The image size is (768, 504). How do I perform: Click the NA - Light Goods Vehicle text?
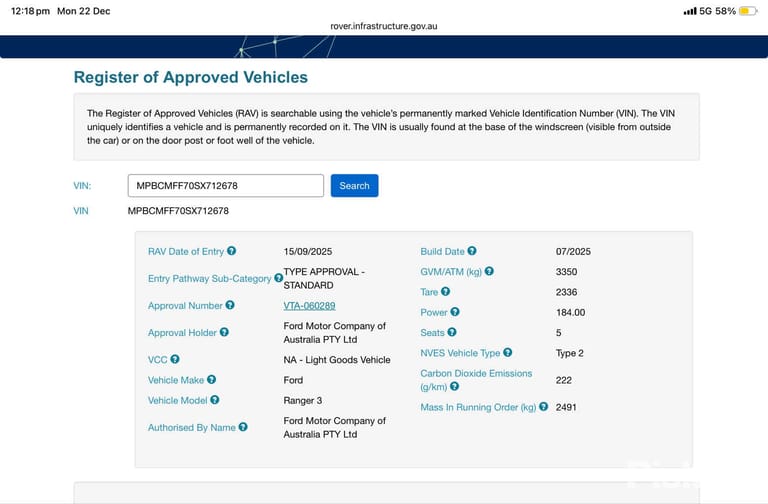[x=336, y=360]
